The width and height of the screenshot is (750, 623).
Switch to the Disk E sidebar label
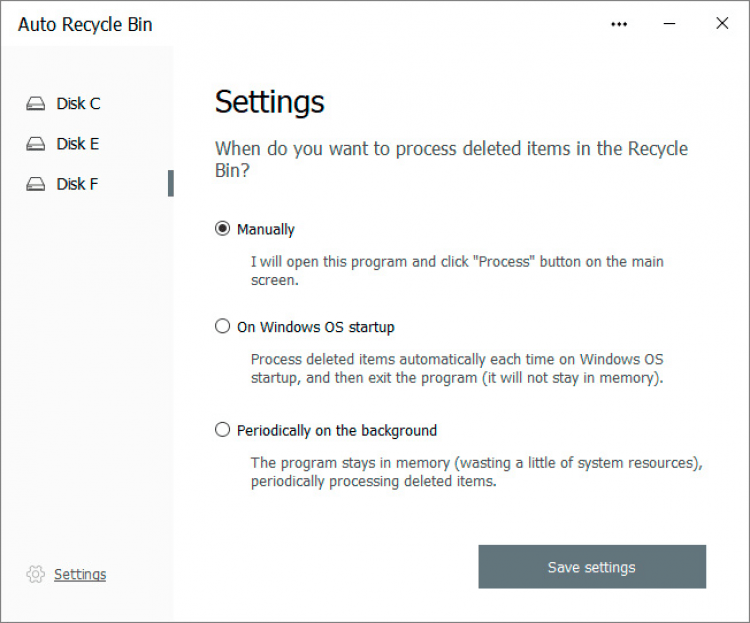click(x=77, y=144)
